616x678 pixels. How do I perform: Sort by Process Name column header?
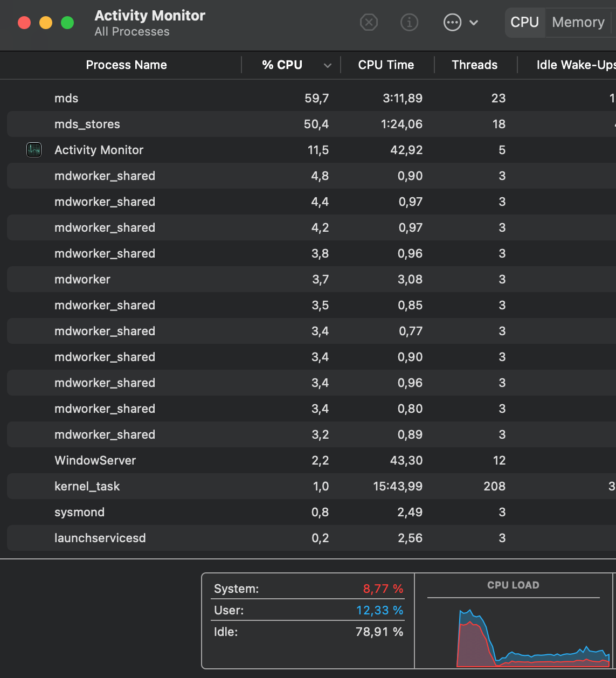[x=126, y=65]
